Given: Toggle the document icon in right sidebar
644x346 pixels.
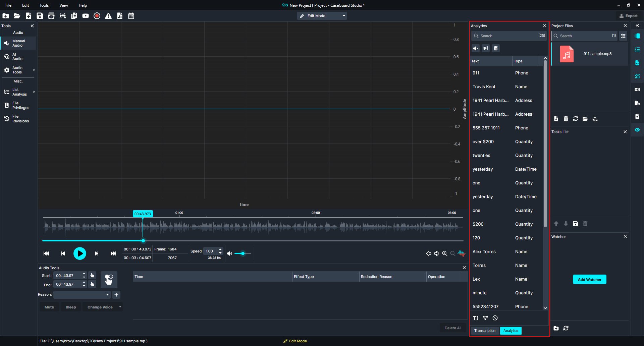Looking at the screenshot, I should pyautogui.click(x=637, y=116).
